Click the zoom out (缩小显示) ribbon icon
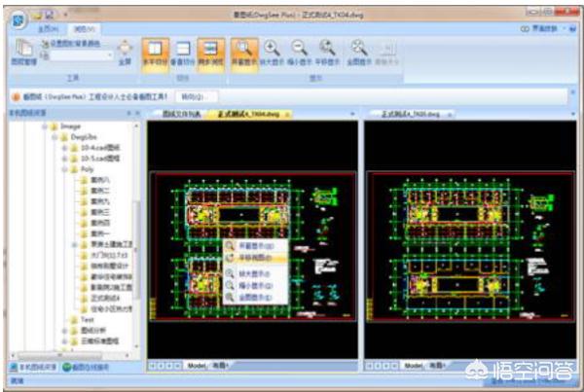 click(x=300, y=53)
